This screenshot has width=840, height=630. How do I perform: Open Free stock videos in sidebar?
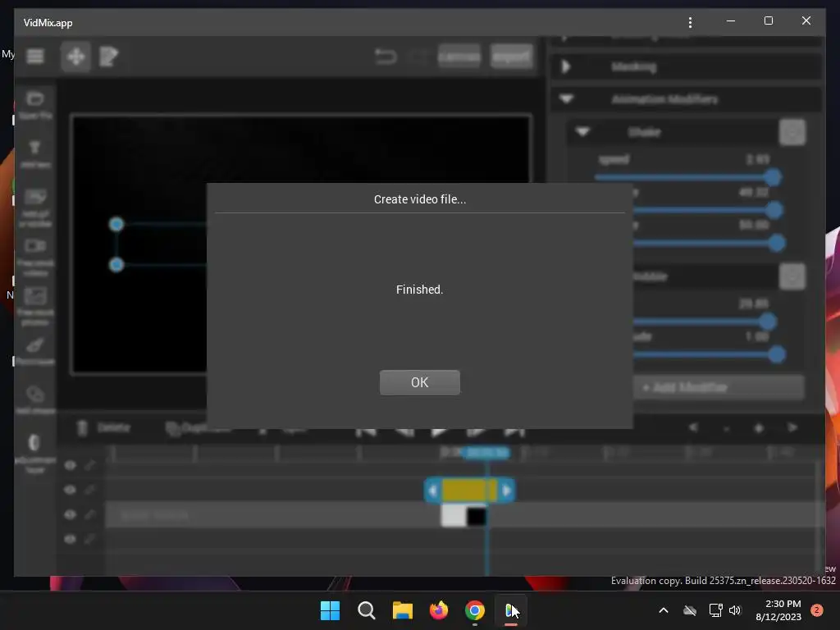click(35, 257)
